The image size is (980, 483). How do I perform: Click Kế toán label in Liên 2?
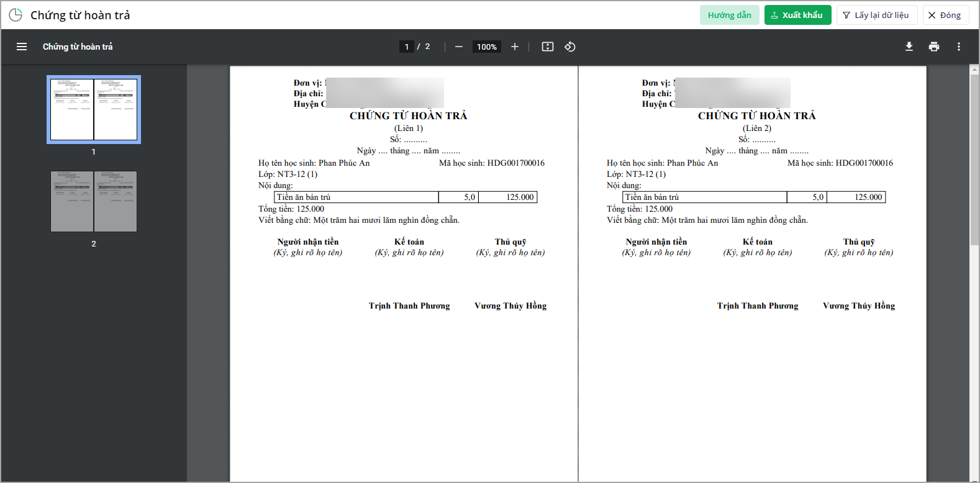point(758,242)
